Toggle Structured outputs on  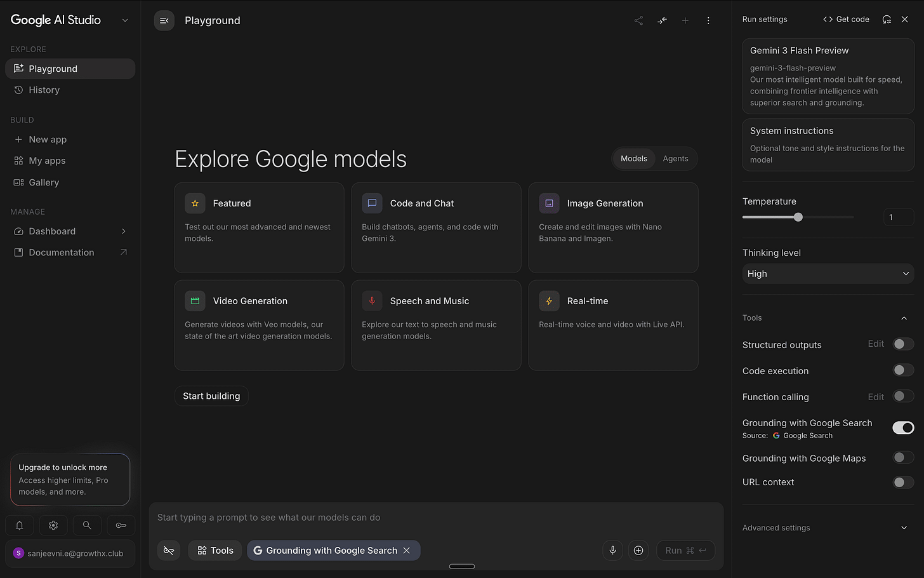point(903,344)
